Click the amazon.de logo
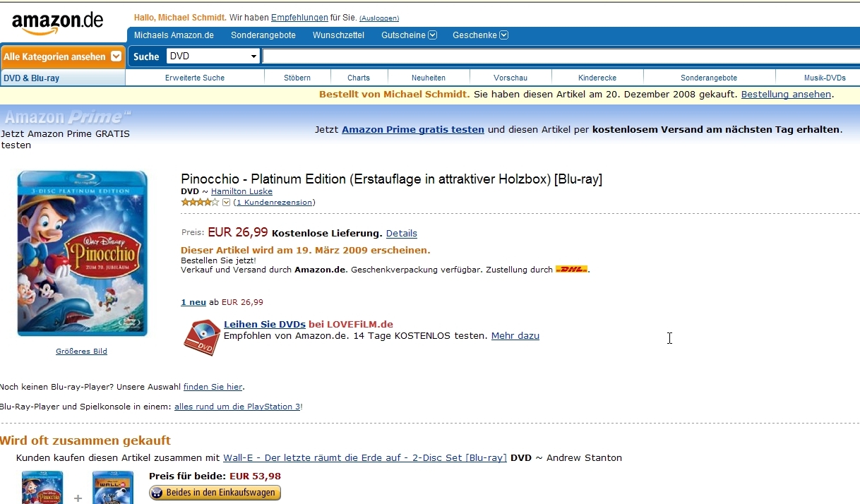The height and width of the screenshot is (504, 860). 58,23
